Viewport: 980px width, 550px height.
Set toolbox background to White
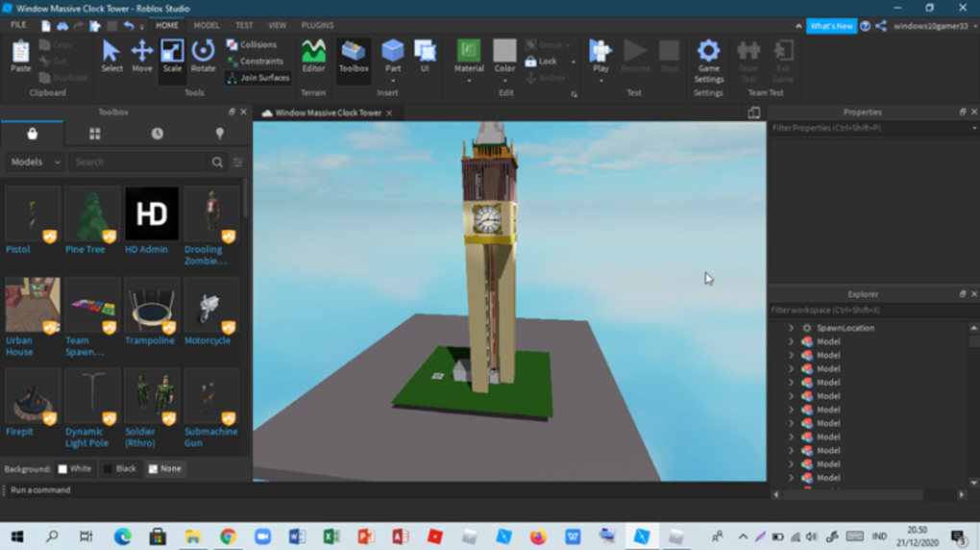(x=75, y=468)
